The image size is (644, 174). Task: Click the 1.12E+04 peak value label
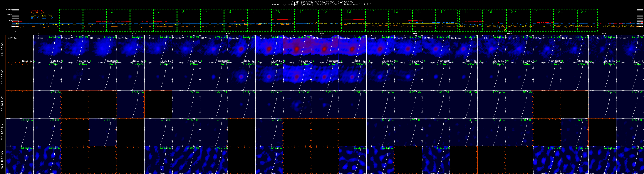pyautogui.click(x=360, y=37)
